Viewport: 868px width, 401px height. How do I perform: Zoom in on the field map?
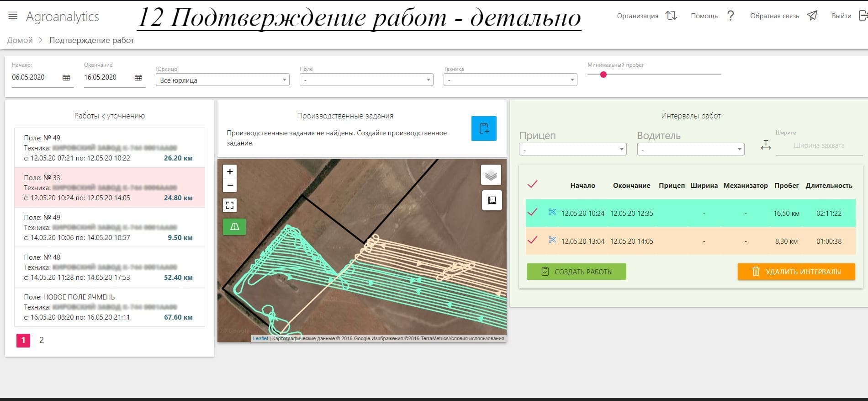[x=230, y=171]
